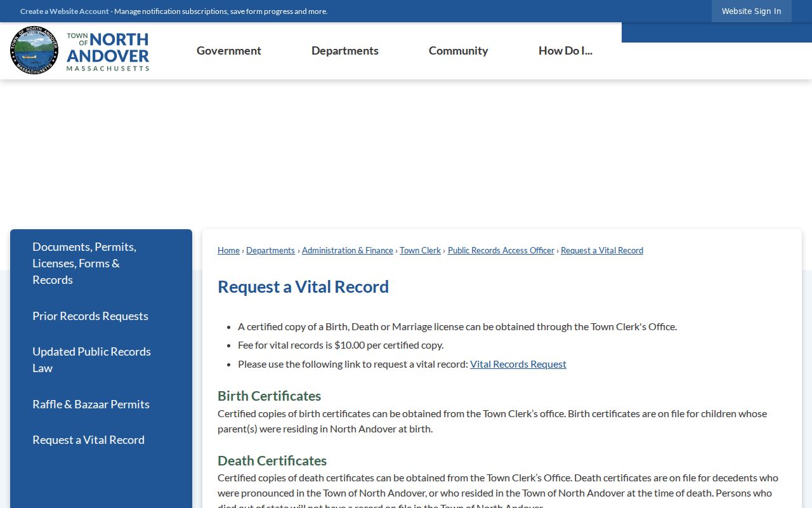
Task: Follow the Vital Records Request link
Action: (518, 364)
